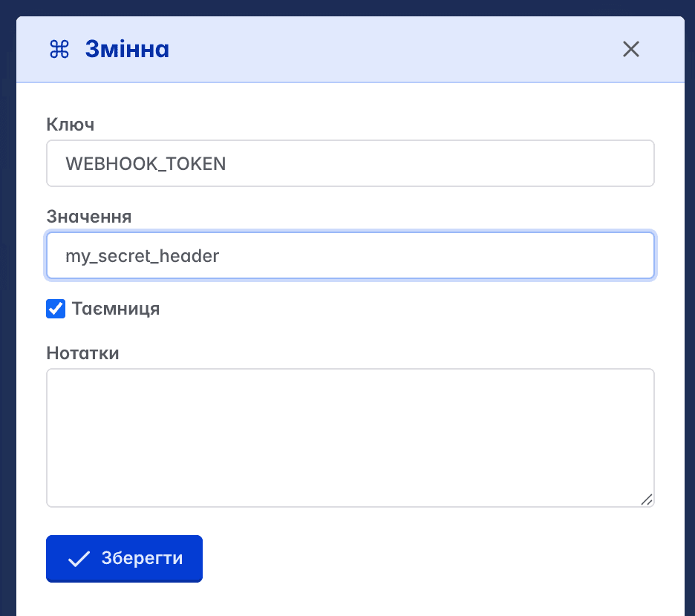Save the variable with Зберегти button
This screenshot has height=616, width=695.
tap(124, 558)
